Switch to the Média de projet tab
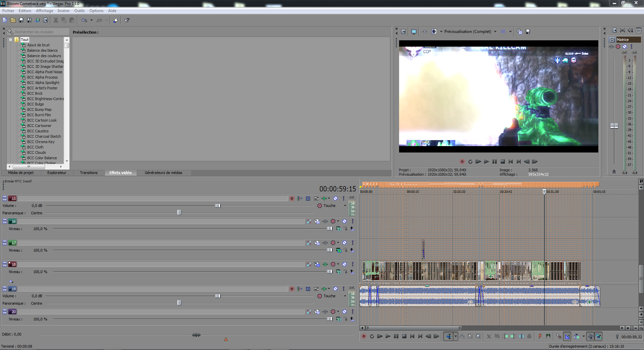This screenshot has height=350, width=644. coord(21,173)
